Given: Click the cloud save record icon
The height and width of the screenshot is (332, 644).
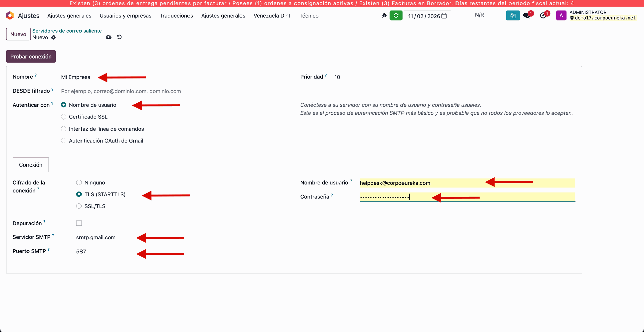Looking at the screenshot, I should click(108, 37).
